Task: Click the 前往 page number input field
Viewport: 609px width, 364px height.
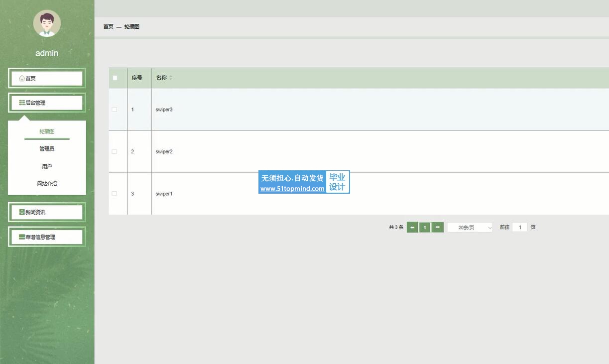Action: point(519,228)
